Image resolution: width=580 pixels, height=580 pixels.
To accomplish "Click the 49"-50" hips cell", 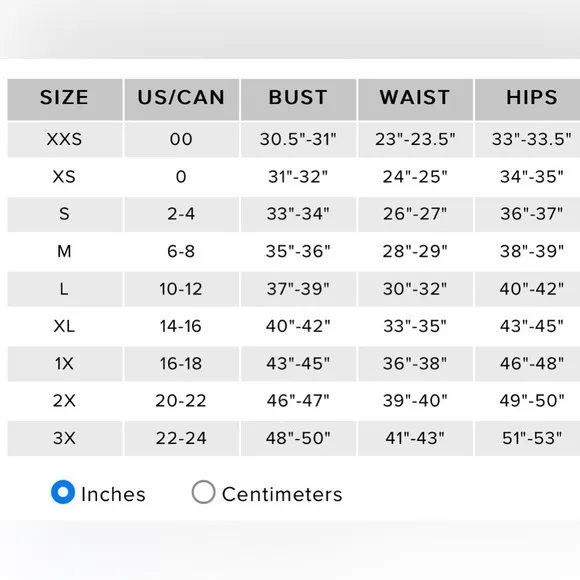I will pyautogui.click(x=532, y=401).
